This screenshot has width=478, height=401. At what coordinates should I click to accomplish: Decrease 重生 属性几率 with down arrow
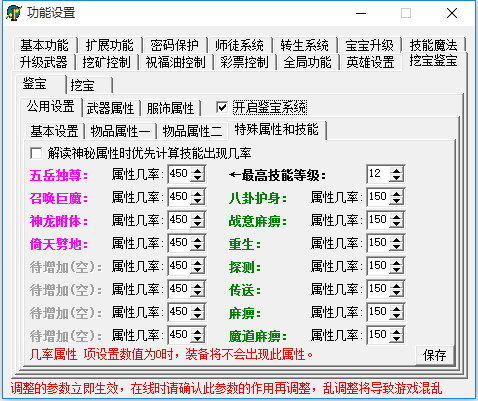(x=396, y=247)
